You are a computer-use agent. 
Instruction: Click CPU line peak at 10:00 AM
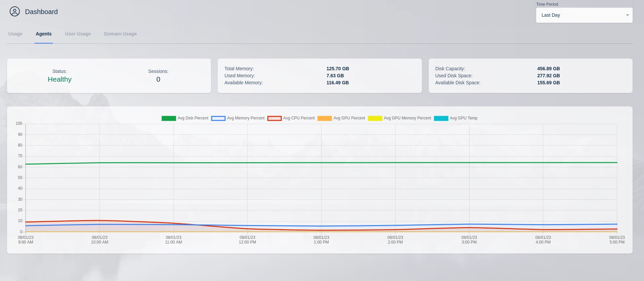(x=99, y=220)
